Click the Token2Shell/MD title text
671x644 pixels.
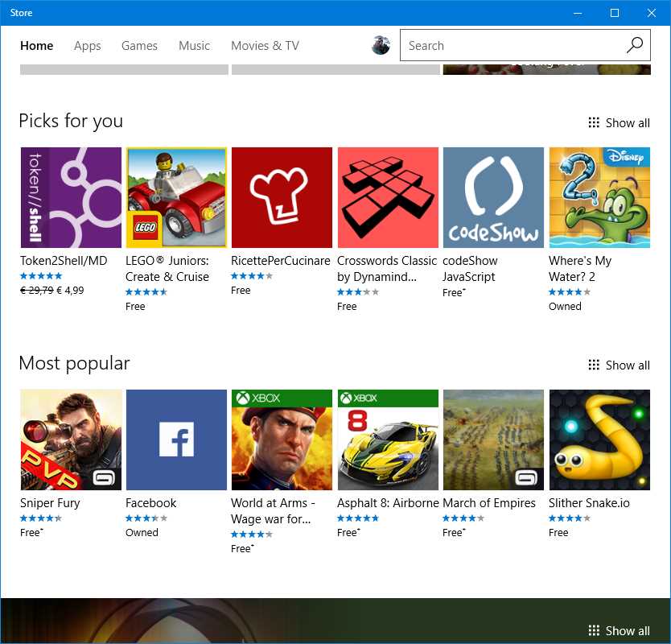[64, 260]
